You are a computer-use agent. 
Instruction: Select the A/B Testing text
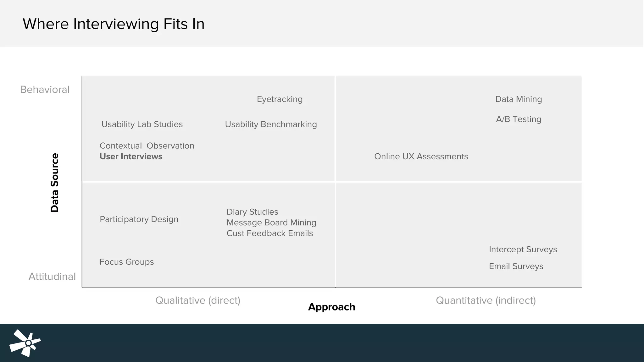point(519,119)
